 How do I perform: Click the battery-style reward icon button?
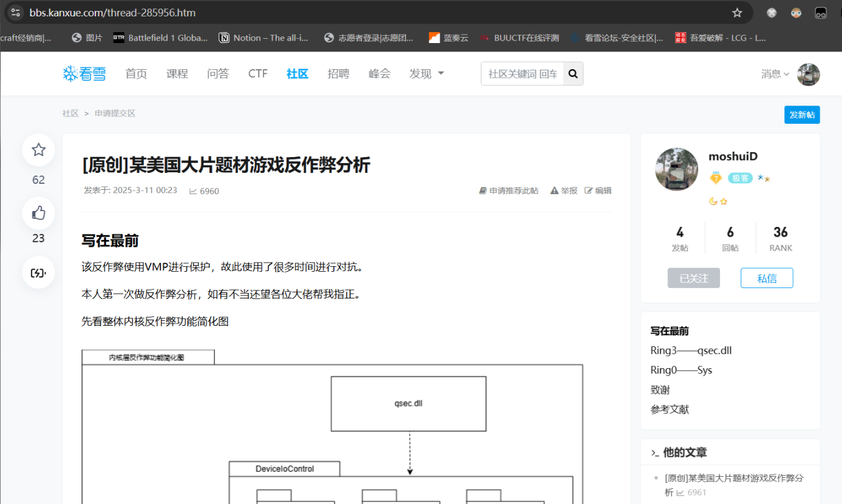(38, 273)
